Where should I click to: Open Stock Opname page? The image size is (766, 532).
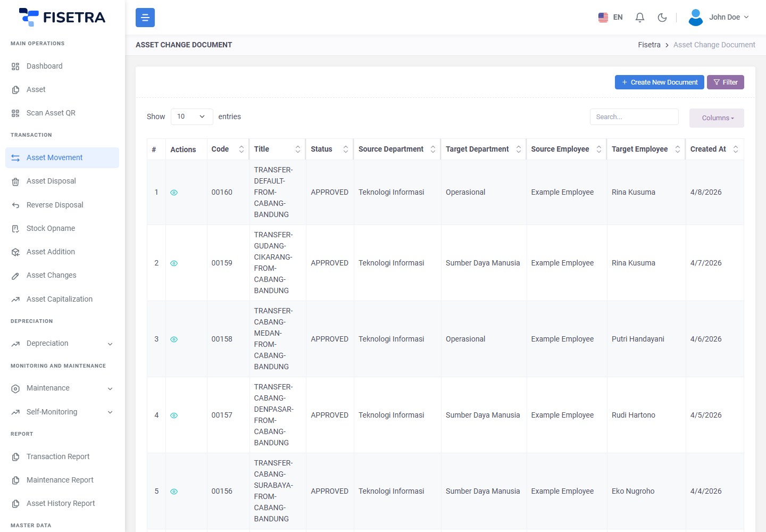click(x=62, y=228)
